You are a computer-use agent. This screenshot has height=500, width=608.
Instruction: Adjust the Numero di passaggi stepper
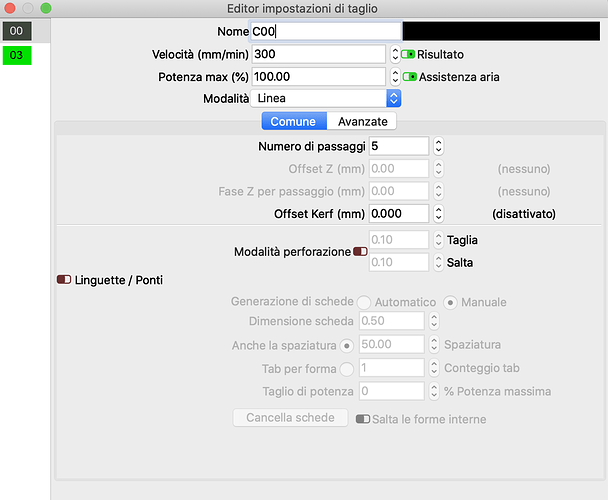pyautogui.click(x=439, y=146)
